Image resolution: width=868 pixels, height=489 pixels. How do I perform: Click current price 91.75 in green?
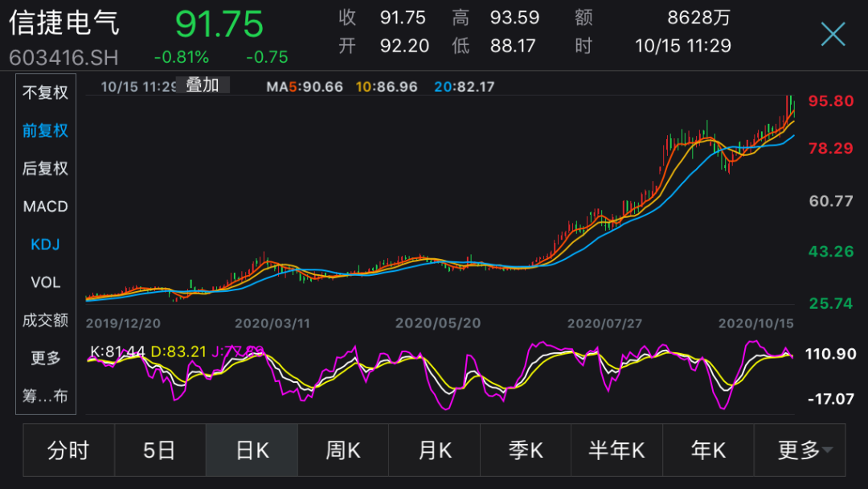219,24
